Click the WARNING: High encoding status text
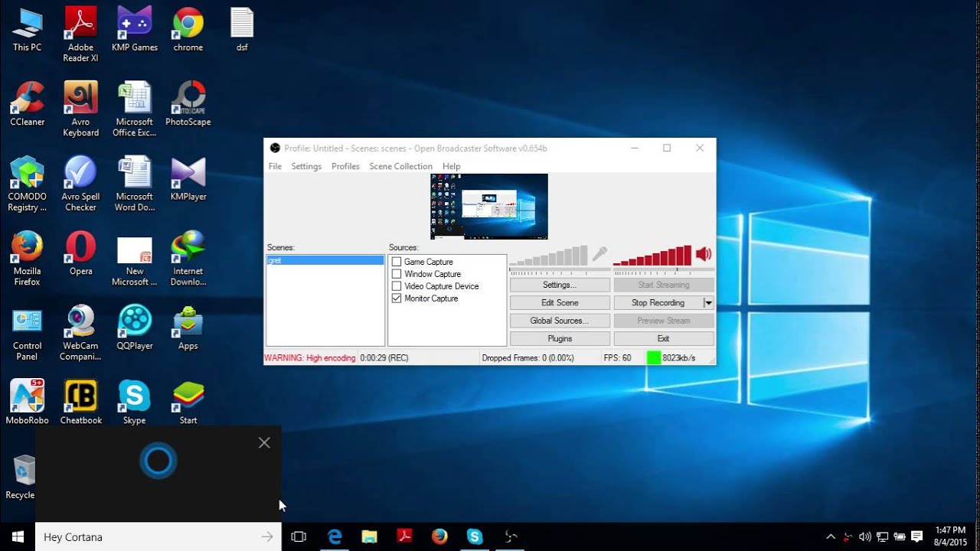This screenshot has width=980, height=551. [x=310, y=358]
